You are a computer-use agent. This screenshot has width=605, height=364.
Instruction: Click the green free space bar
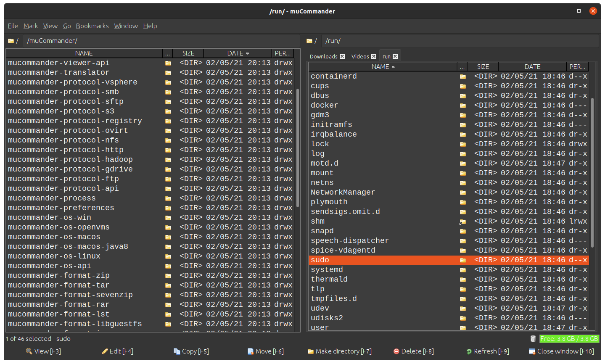pos(570,338)
